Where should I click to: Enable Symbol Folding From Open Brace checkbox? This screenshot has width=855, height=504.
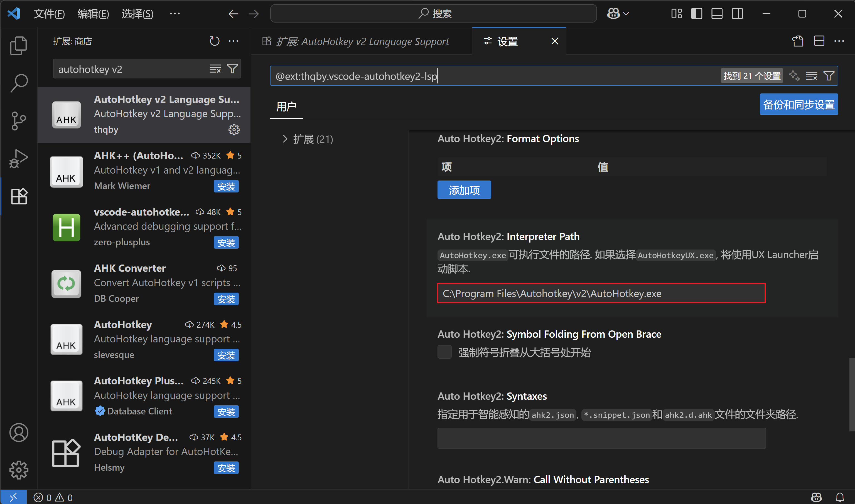444,352
